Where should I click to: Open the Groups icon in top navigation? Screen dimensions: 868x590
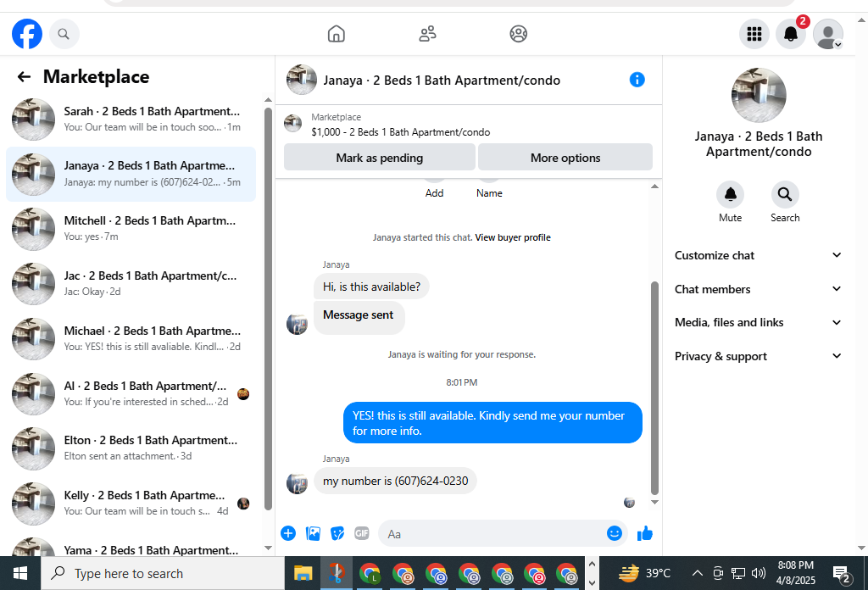click(x=518, y=34)
